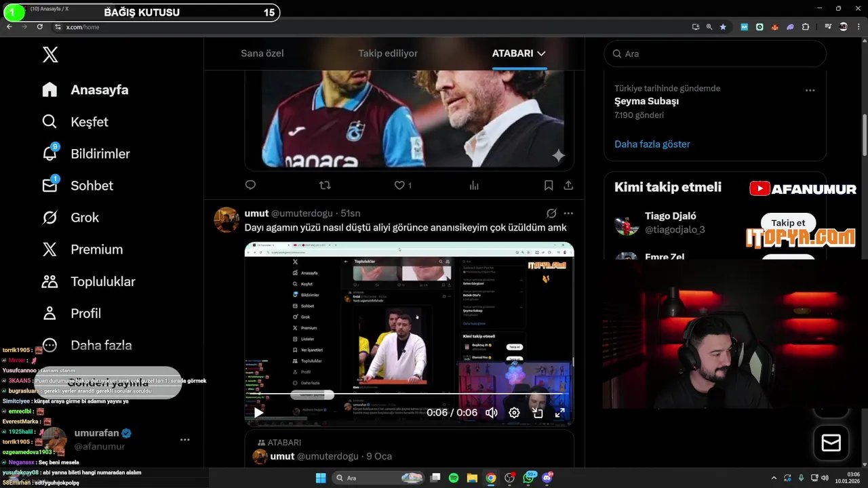Open the floating messages envelope button
Screen dimensions: 868x488
point(831,443)
